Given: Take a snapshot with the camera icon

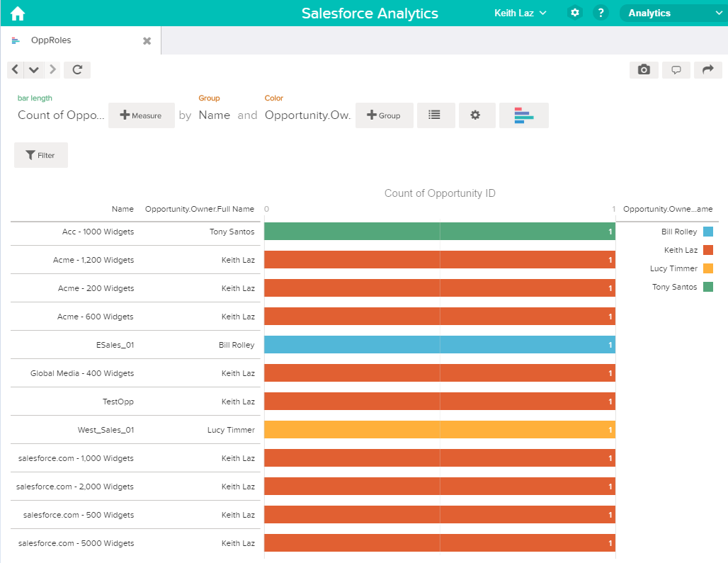Looking at the screenshot, I should pos(644,69).
